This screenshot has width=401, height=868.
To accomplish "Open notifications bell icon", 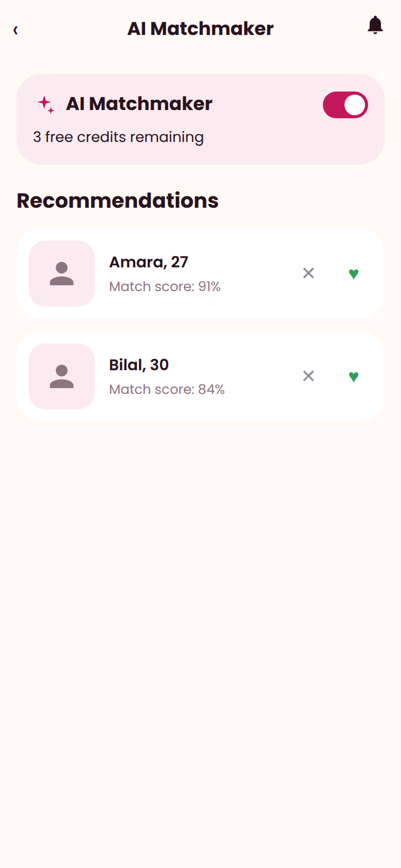I will click(x=375, y=25).
